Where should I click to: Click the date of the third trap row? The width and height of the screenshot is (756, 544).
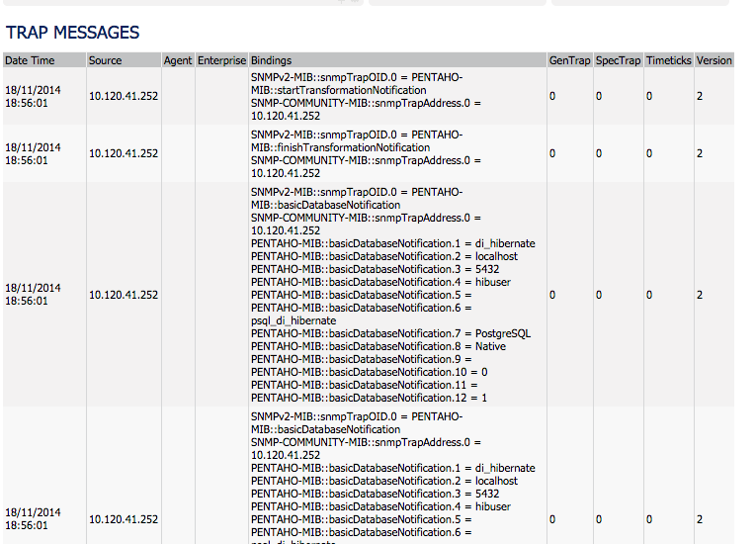pyautogui.click(x=33, y=295)
